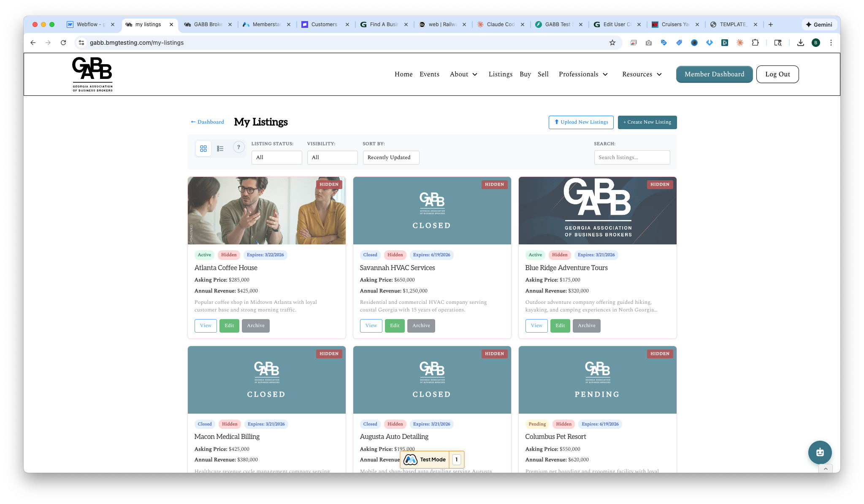The width and height of the screenshot is (864, 504).
Task: Open Chrome downloads icon
Action: [800, 43]
